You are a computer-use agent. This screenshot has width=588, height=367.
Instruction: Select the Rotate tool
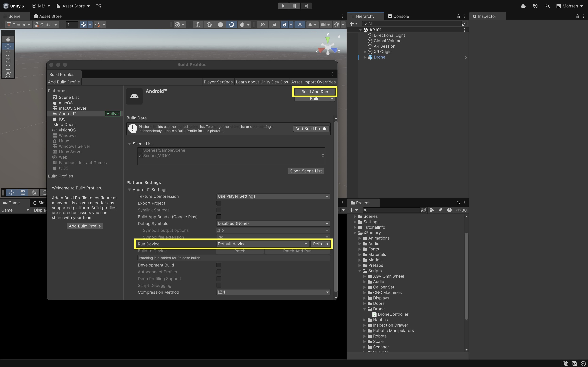coord(8,53)
